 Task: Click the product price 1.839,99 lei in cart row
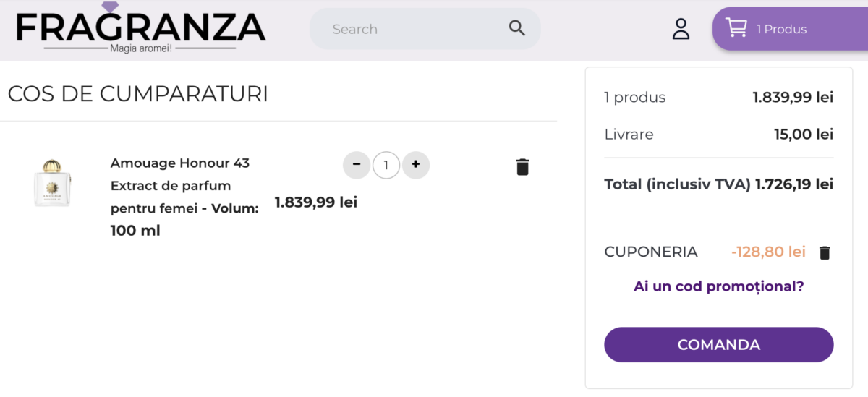316,202
